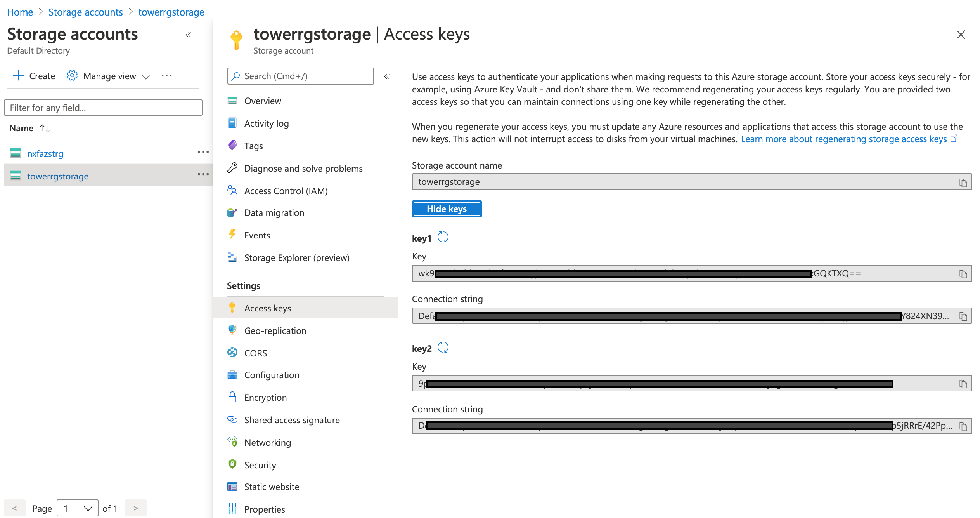Viewport: 980px width, 518px height.
Task: Click the Create button
Action: coord(34,76)
